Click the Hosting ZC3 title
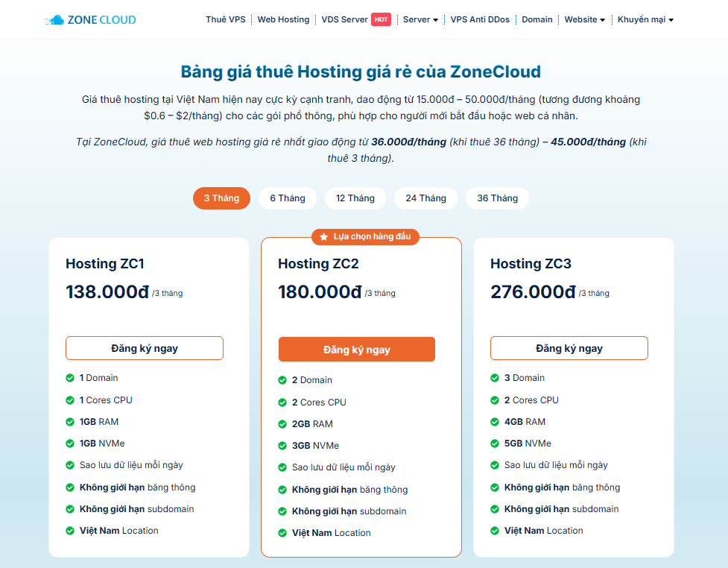728x568 pixels. 531,264
